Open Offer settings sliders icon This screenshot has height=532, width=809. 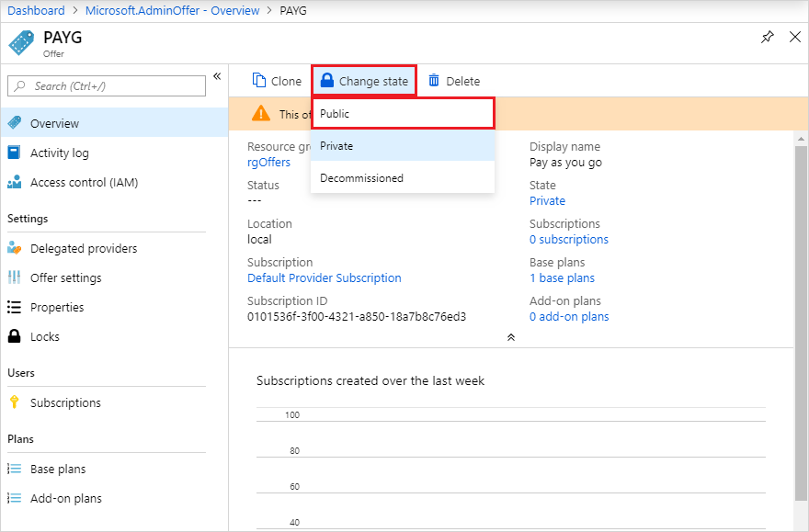pos(15,277)
